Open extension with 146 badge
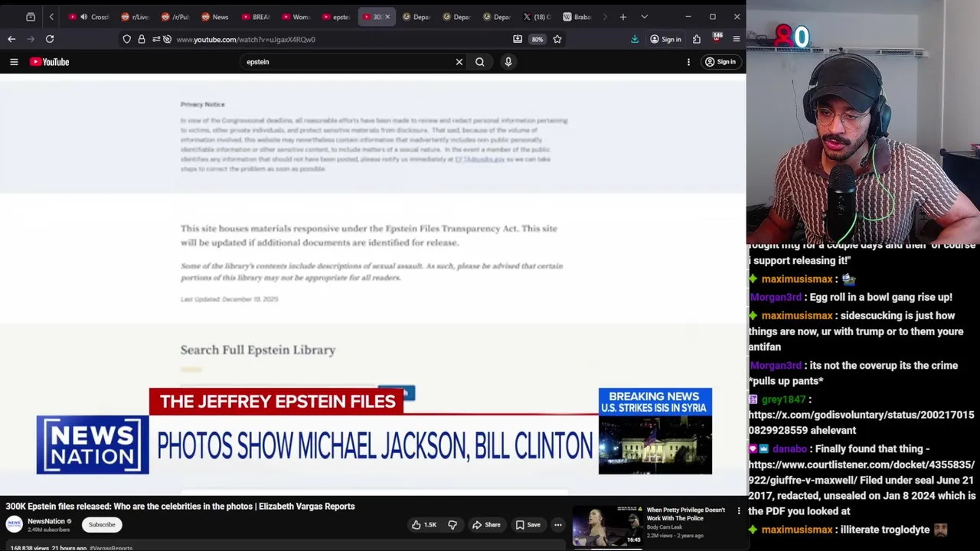The height and width of the screenshot is (551, 980). (x=717, y=38)
